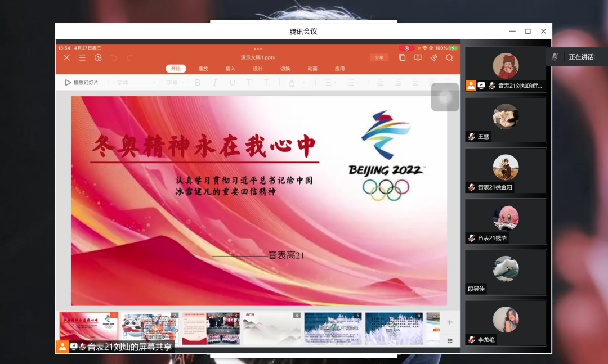Close the presentation with the X icon

point(66,57)
